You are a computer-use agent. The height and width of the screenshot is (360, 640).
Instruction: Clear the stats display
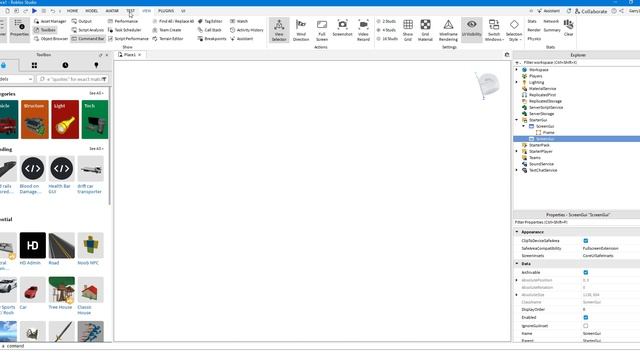coord(569,28)
